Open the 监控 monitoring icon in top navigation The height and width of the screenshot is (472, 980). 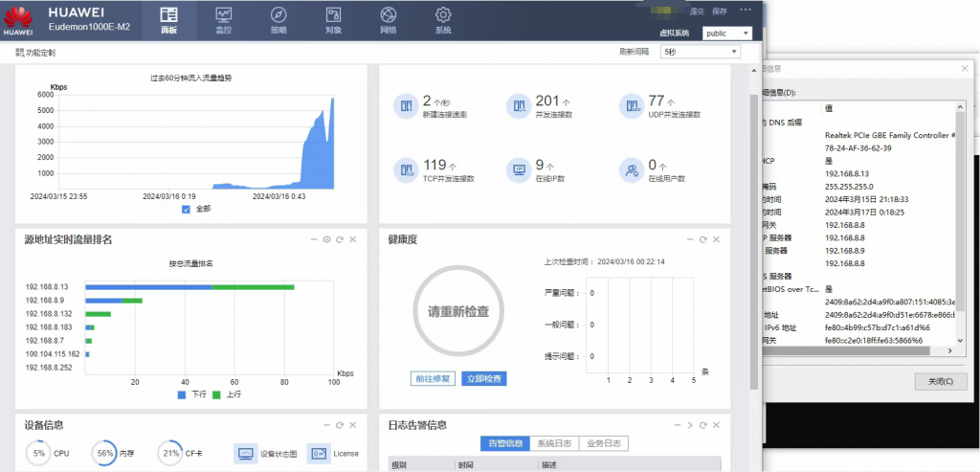coord(224,14)
